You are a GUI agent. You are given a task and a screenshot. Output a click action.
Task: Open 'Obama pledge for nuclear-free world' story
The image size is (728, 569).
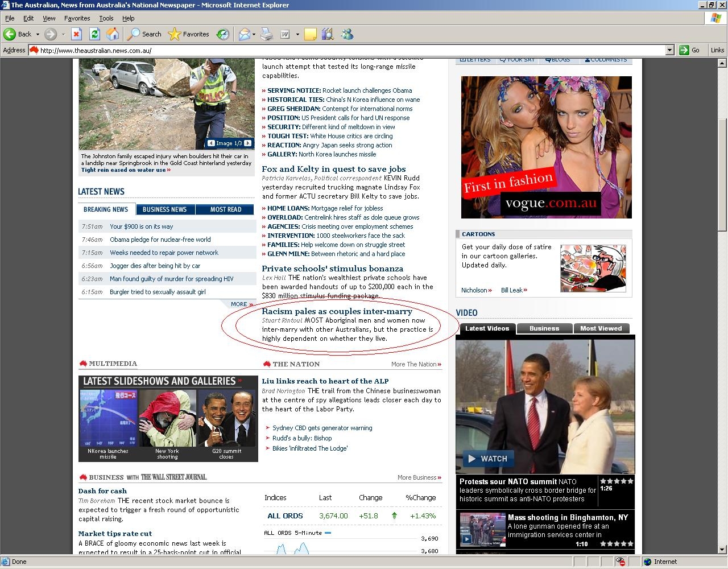pyautogui.click(x=160, y=240)
